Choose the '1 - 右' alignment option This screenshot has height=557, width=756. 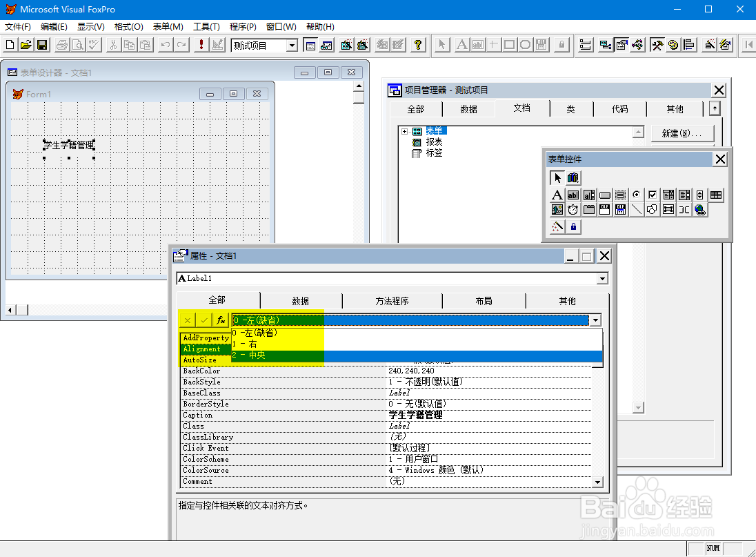(417, 344)
